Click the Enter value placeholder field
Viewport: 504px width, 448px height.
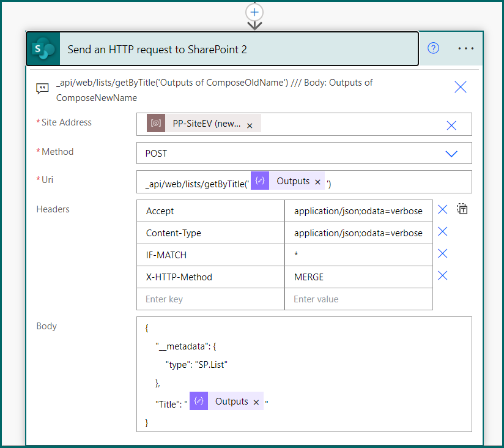click(358, 299)
